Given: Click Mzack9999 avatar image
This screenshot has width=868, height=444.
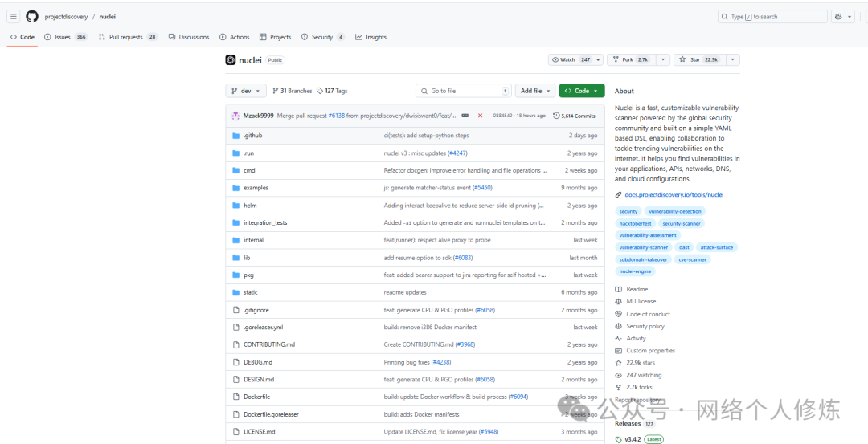Looking at the screenshot, I should click(x=235, y=116).
